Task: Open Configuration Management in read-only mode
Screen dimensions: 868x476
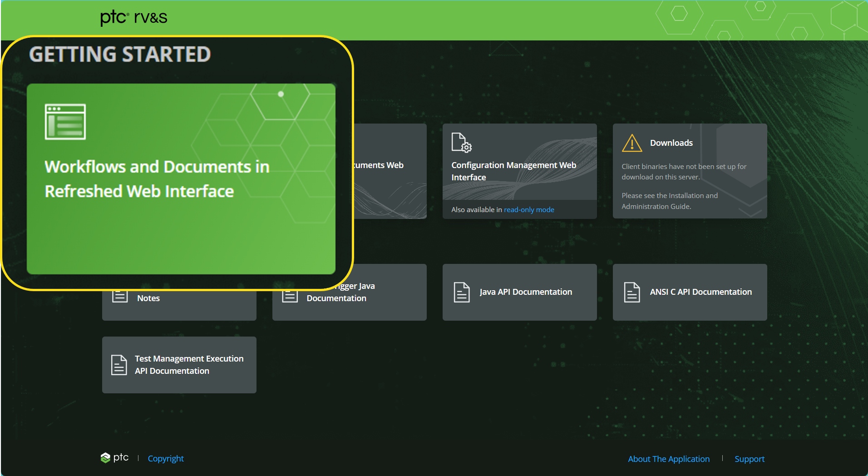Action: pos(529,209)
